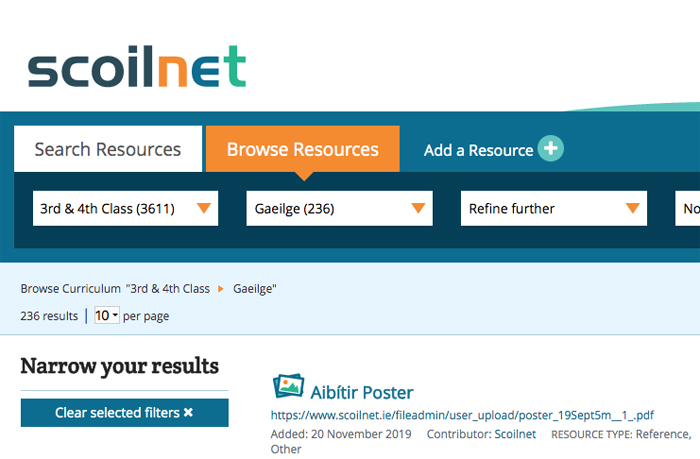The height and width of the screenshot is (459, 700).
Task: Click the "Narrow your results" heading
Action: pyautogui.click(x=120, y=367)
